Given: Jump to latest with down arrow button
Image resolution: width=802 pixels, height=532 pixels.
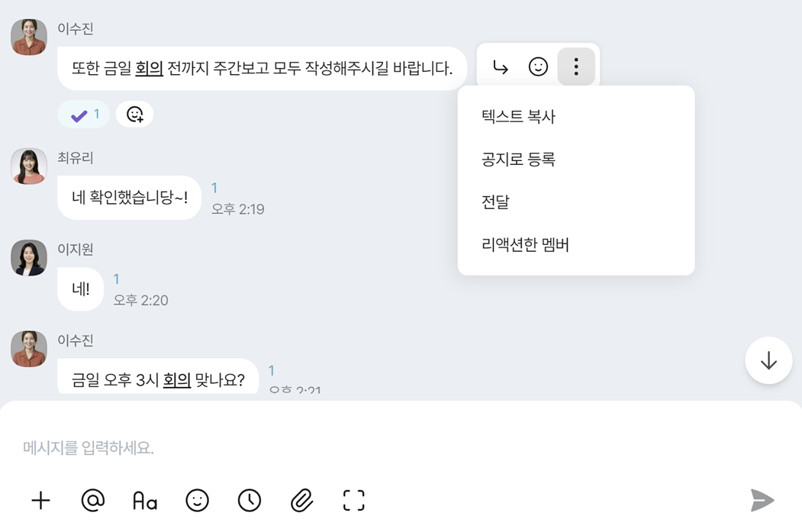Looking at the screenshot, I should point(768,360).
